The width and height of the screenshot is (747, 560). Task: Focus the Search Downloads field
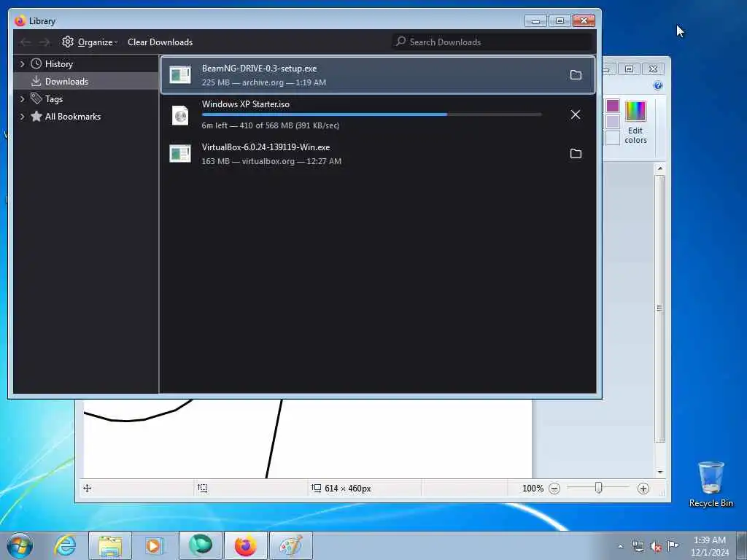pyautogui.click(x=493, y=42)
